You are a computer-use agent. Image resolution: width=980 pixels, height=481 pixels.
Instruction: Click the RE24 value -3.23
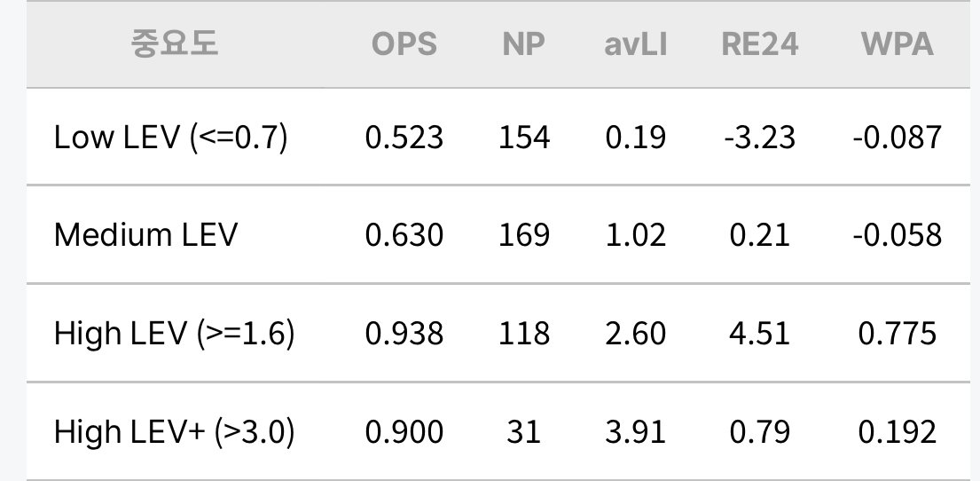760,138
